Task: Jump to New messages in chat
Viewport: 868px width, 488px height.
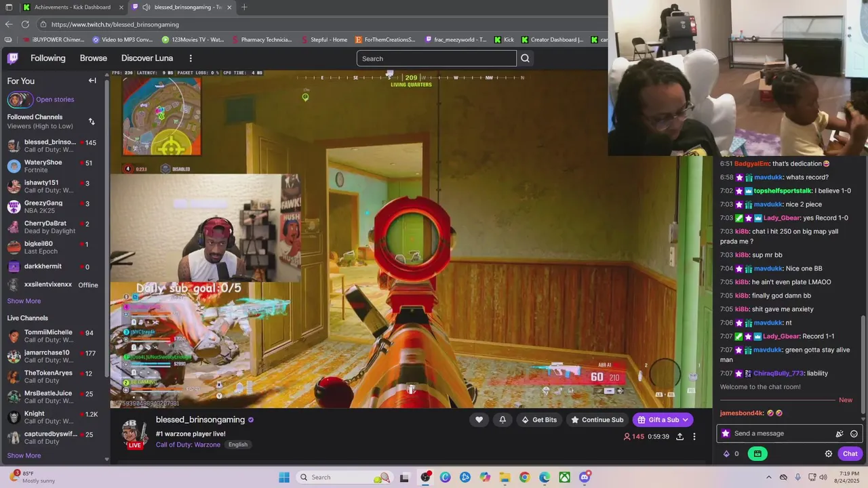Action: 846,400
